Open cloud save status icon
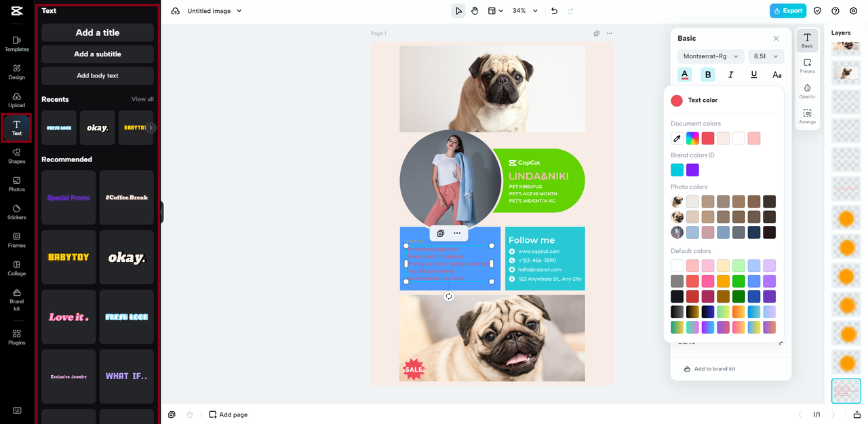 (176, 11)
